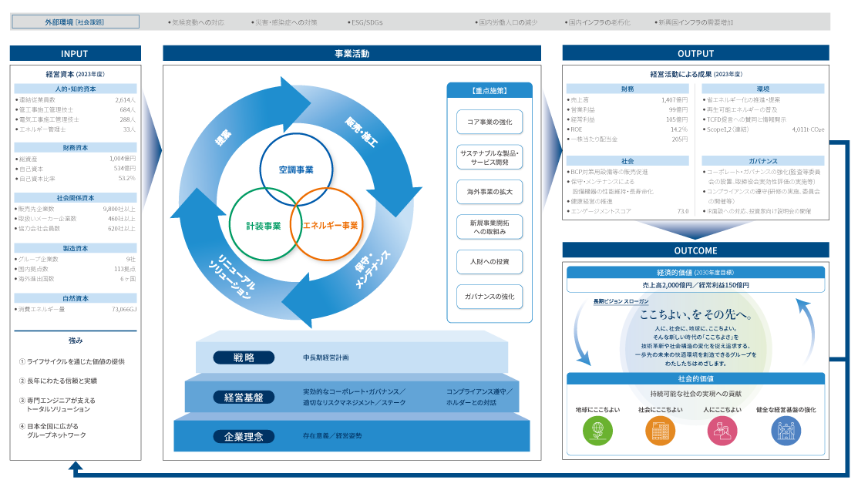Click the 戦略 pill label

coord(244,357)
